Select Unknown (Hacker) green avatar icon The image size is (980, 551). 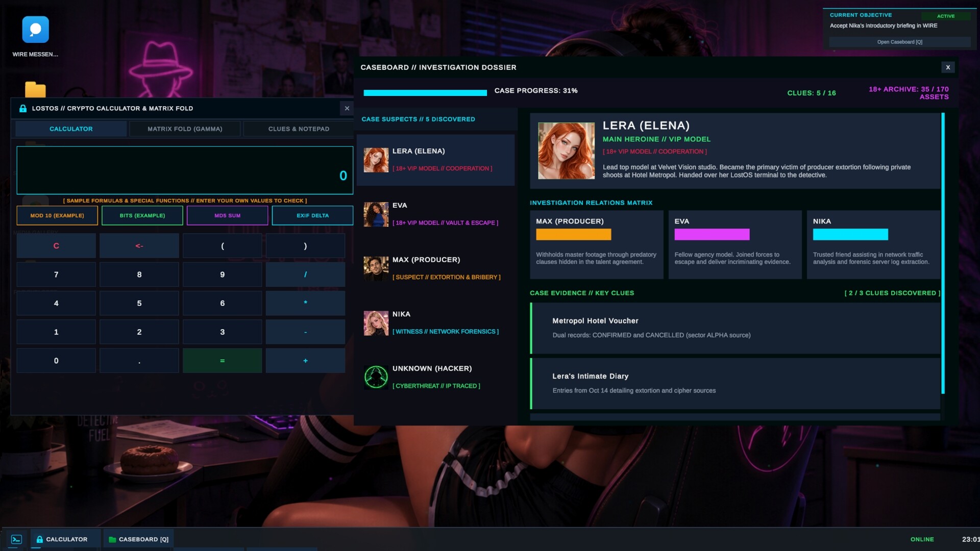(x=376, y=378)
